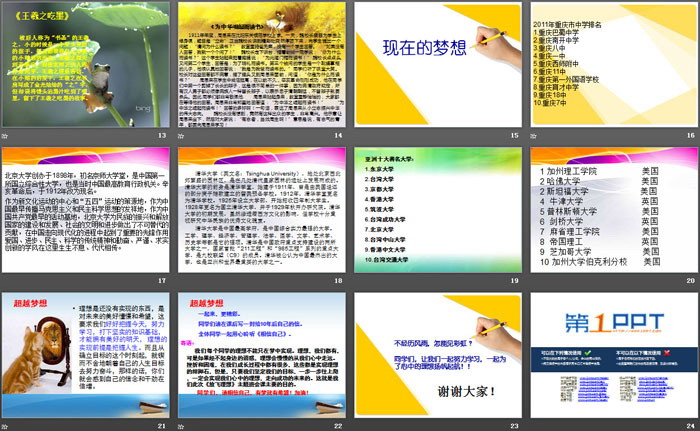700x431 pixels.
Task: Select slide 15 titled 现在的梦想
Action: (438, 65)
